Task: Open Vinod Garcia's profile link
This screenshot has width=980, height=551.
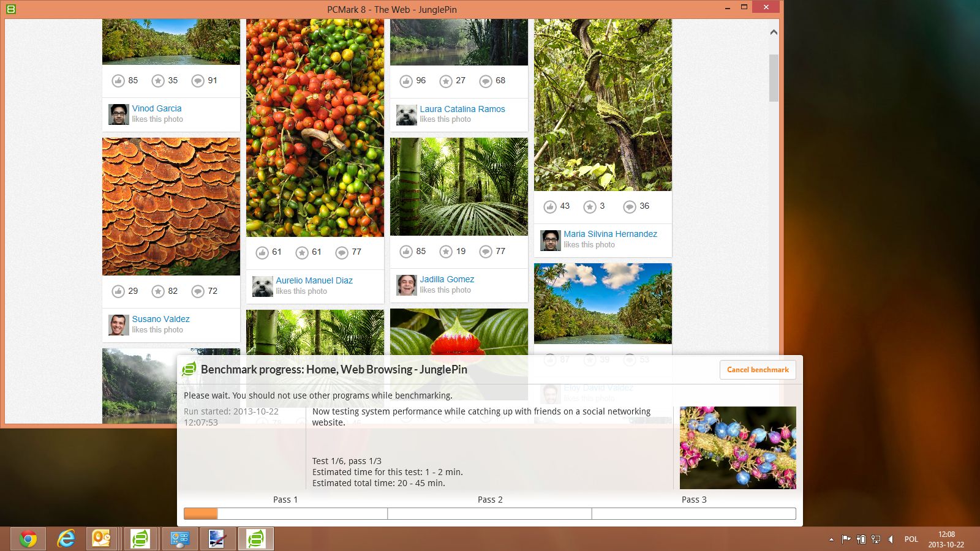Action: click(157, 108)
